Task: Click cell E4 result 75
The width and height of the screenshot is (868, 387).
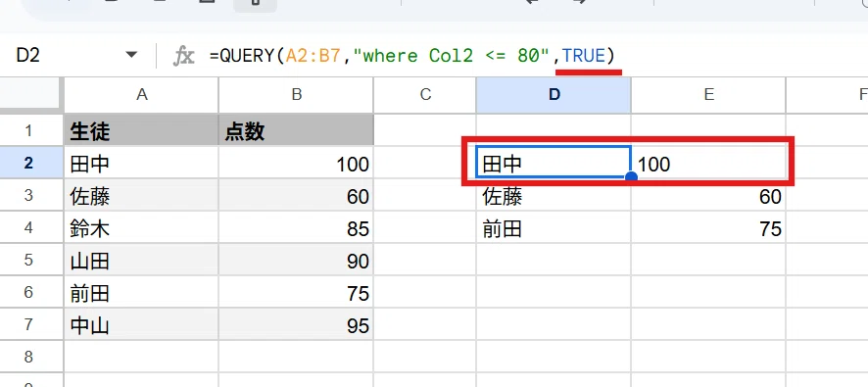Action: point(708,227)
